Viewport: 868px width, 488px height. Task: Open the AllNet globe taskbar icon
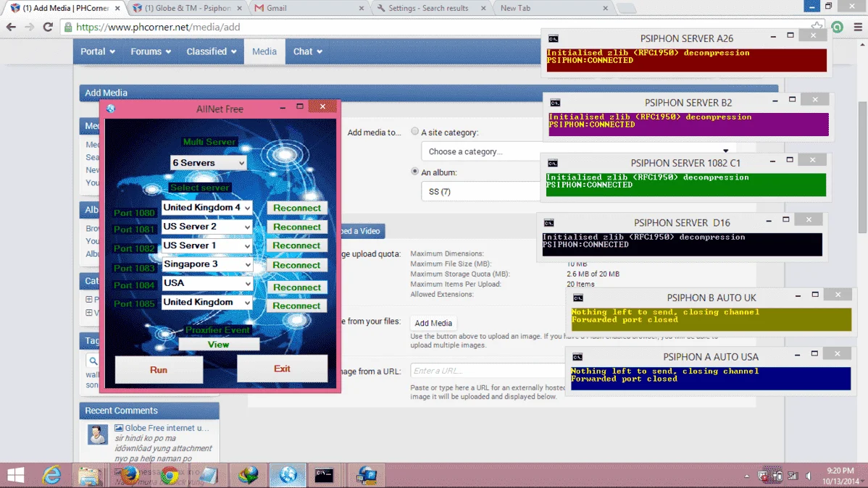click(288, 475)
